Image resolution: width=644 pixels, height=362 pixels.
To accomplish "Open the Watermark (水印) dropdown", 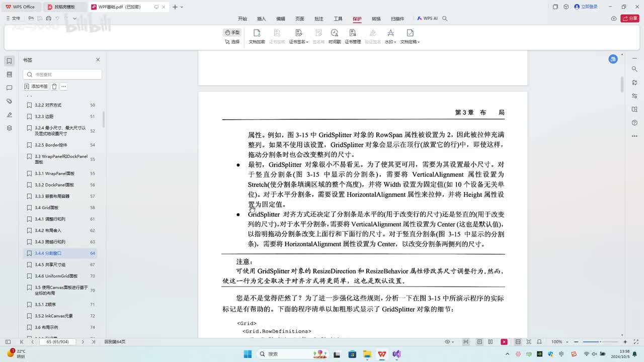I will [390, 37].
